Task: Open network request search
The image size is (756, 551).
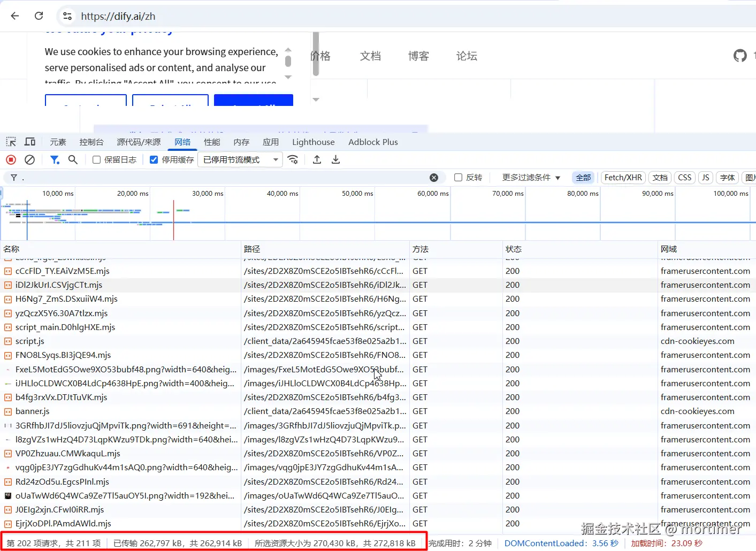Action: (73, 159)
